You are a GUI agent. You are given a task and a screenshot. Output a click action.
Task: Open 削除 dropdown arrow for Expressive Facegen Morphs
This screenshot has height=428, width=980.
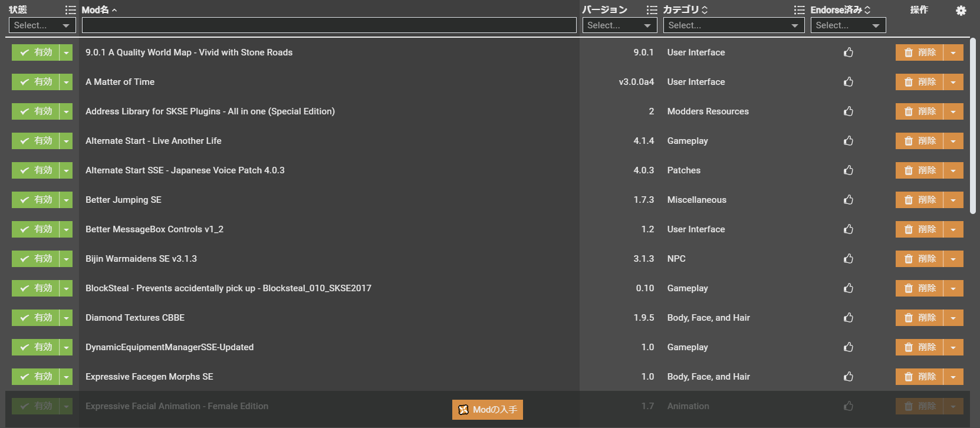[953, 377]
